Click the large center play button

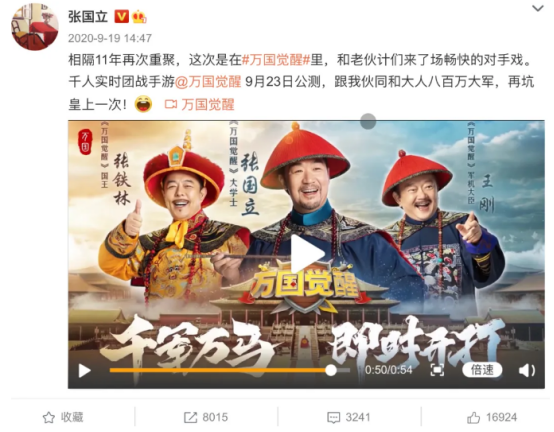pyautogui.click(x=307, y=254)
